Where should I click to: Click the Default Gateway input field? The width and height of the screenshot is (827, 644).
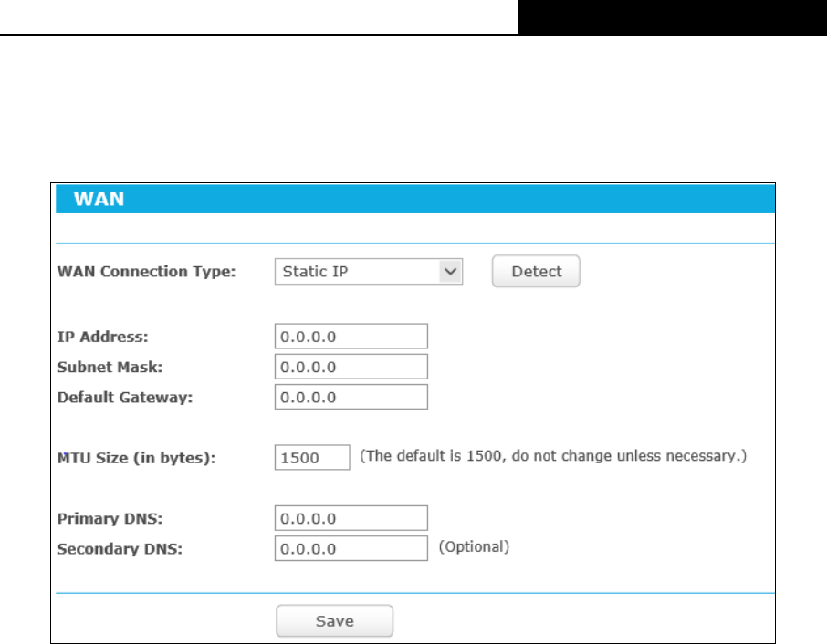click(351, 397)
